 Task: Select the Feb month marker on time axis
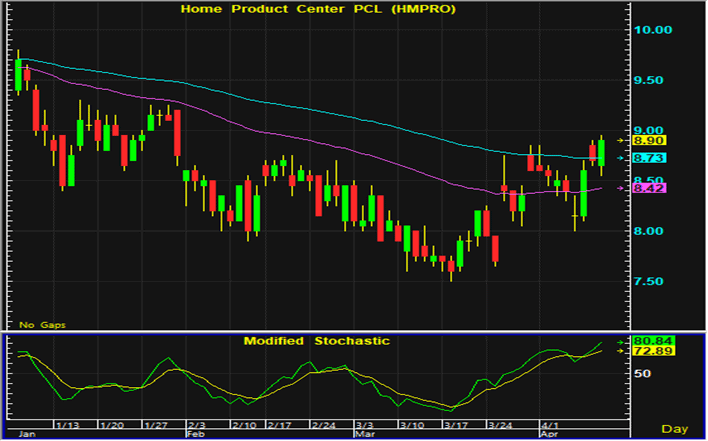pos(194,436)
